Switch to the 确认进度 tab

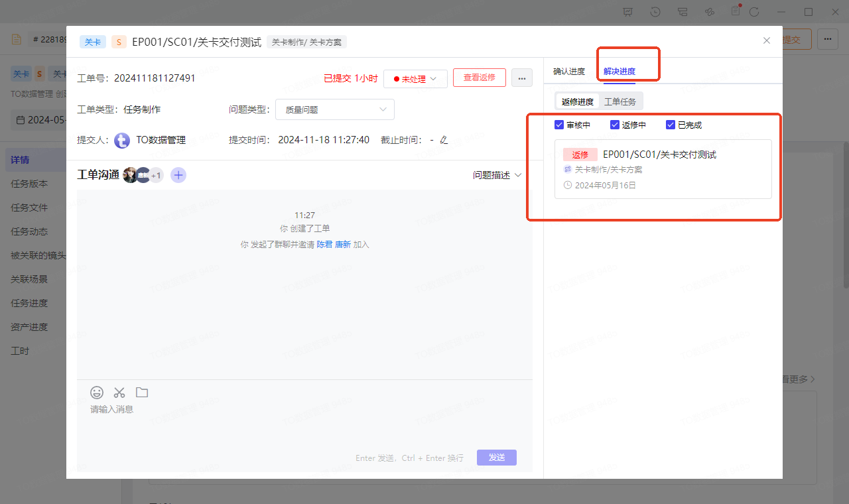tap(569, 72)
